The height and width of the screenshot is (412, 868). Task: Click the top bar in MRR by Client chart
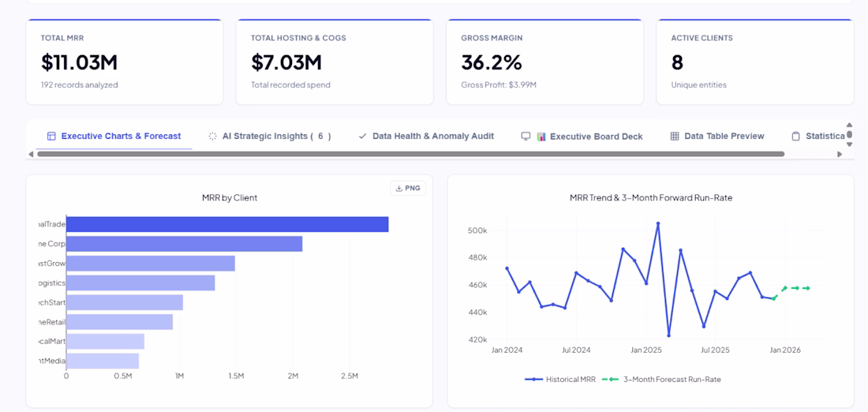[227, 224]
